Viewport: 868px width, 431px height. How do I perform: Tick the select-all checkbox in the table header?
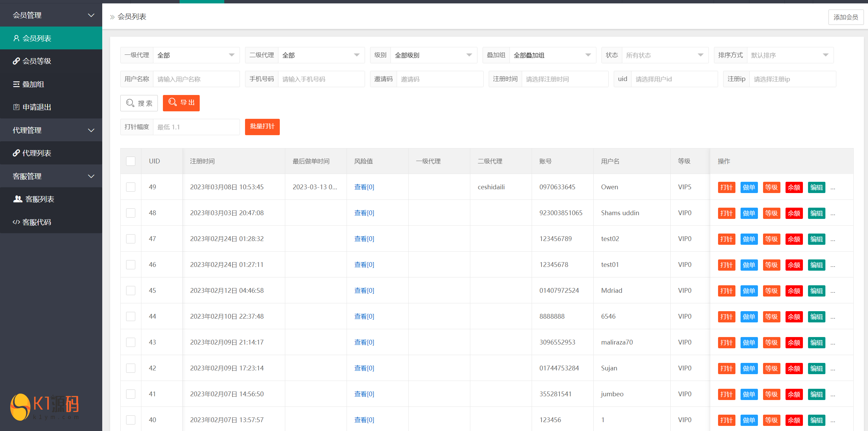tap(131, 161)
